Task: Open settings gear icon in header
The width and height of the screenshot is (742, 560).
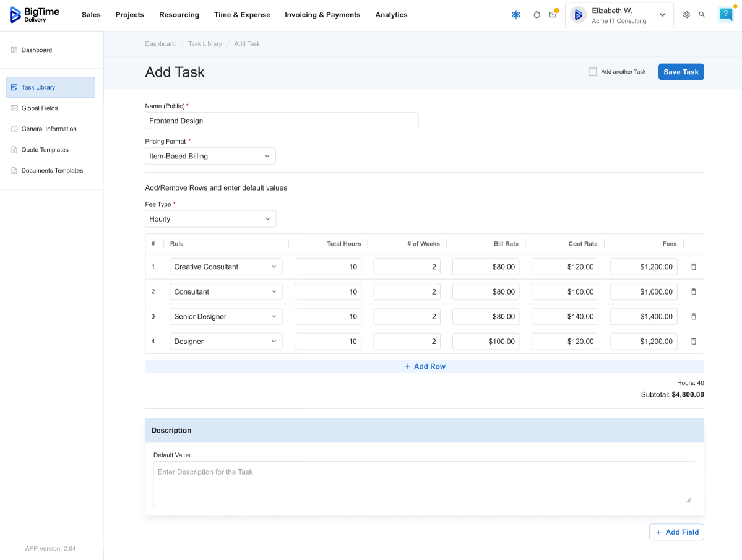Action: coord(686,15)
